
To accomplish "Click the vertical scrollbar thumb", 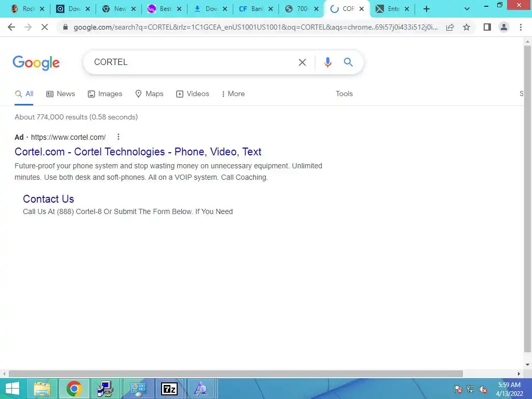I will [527, 198].
